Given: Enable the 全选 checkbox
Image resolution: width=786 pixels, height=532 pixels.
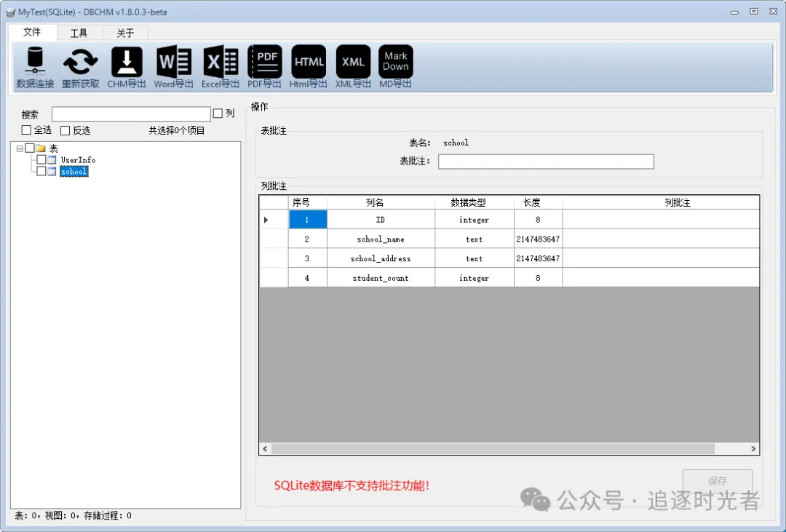Looking at the screenshot, I should click(x=27, y=130).
